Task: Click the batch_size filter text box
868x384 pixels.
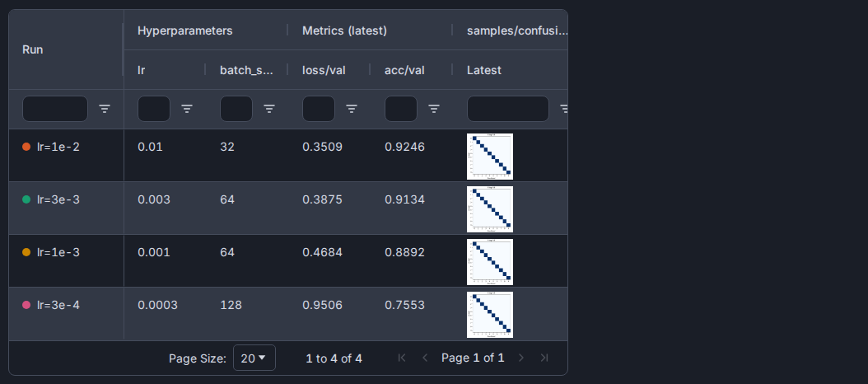Action: (x=236, y=109)
